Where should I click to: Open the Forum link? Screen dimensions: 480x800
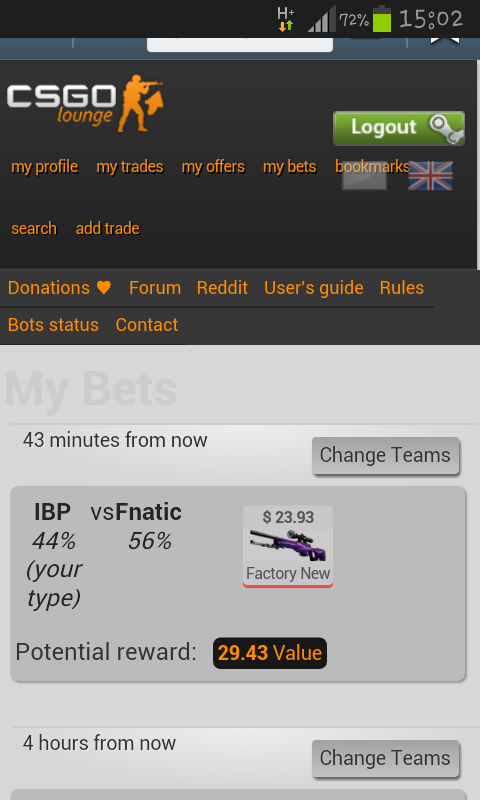click(x=155, y=288)
